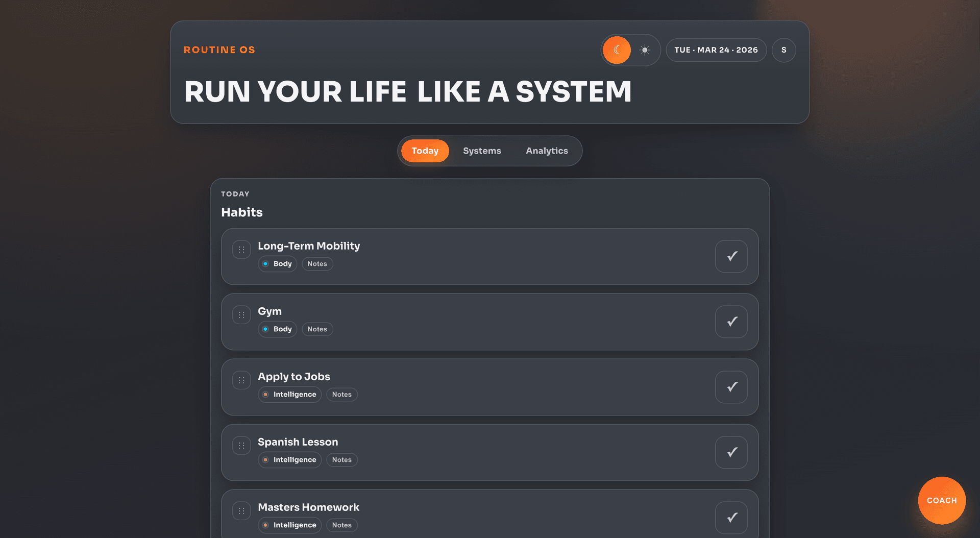Mark Long-Term Mobility as complete
The height and width of the screenshot is (538, 980).
click(731, 256)
